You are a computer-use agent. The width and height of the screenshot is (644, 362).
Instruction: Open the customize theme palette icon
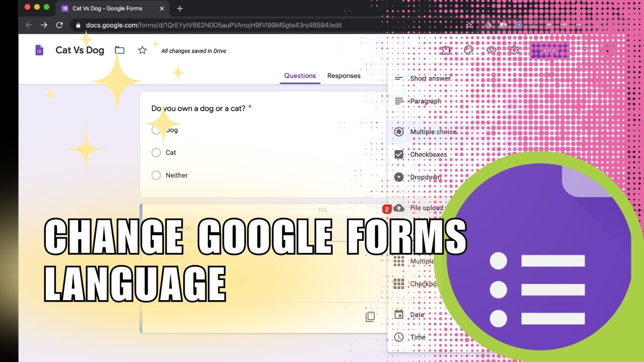pos(468,50)
